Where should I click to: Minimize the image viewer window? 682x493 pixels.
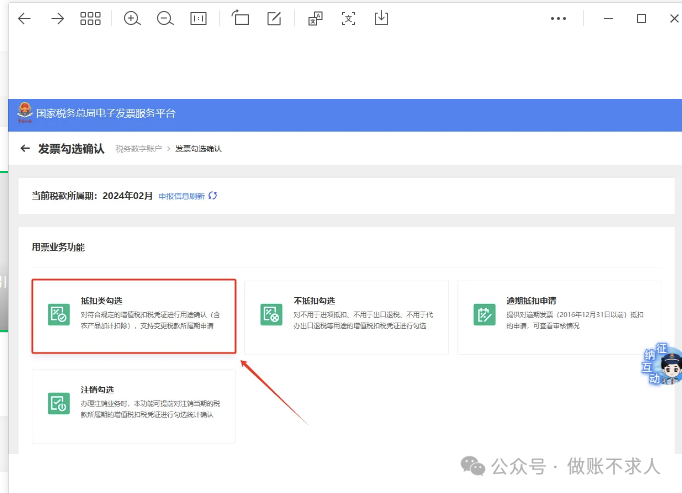point(608,18)
